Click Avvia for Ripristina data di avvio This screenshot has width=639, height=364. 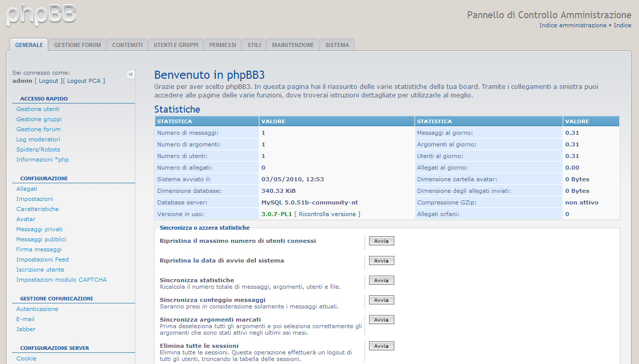click(x=381, y=261)
